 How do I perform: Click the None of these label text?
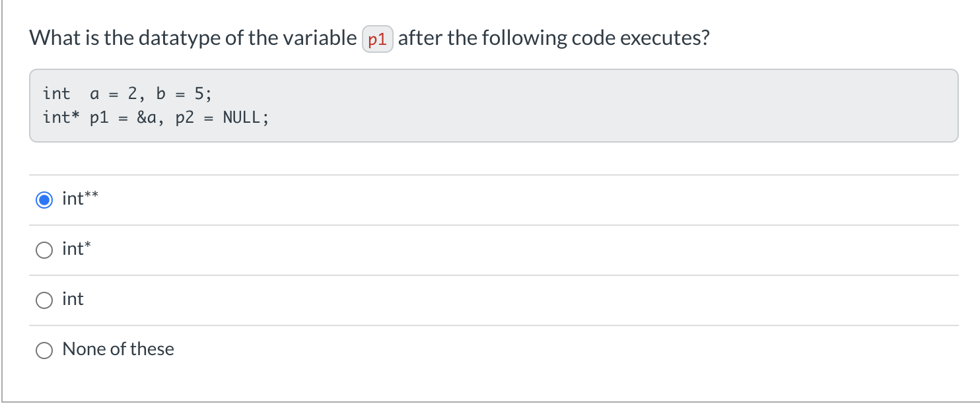click(118, 349)
